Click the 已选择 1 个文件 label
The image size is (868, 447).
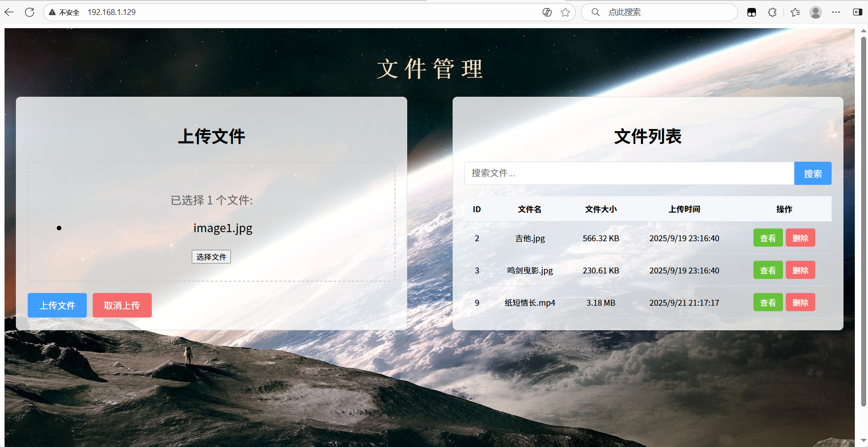point(212,200)
